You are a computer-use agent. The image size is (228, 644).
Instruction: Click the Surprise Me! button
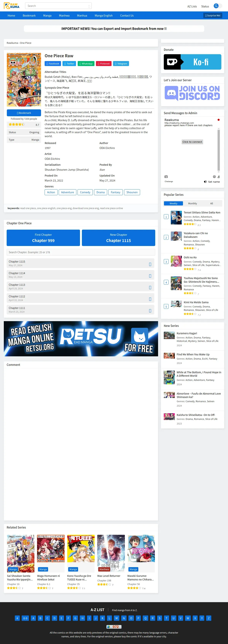pyautogui.click(x=213, y=15)
